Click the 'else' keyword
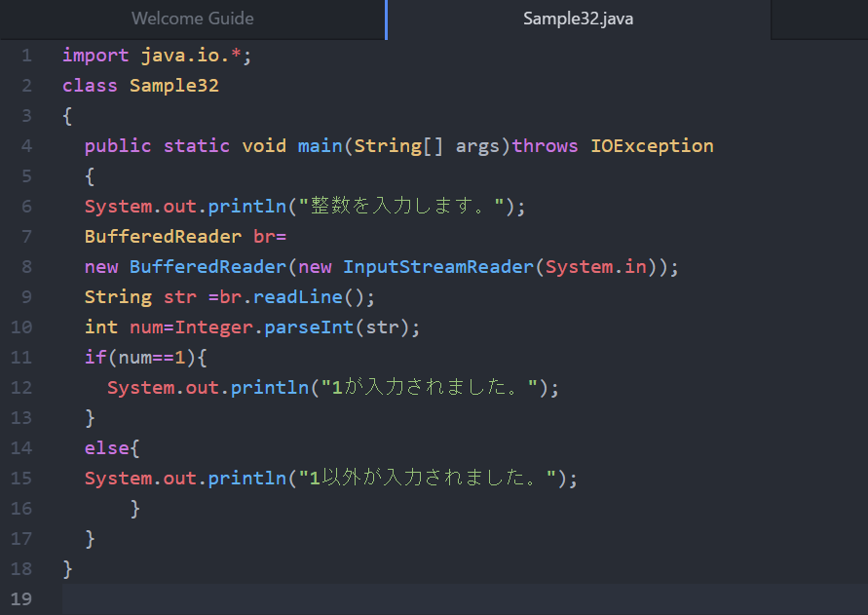The height and width of the screenshot is (615, 868). tap(107, 447)
